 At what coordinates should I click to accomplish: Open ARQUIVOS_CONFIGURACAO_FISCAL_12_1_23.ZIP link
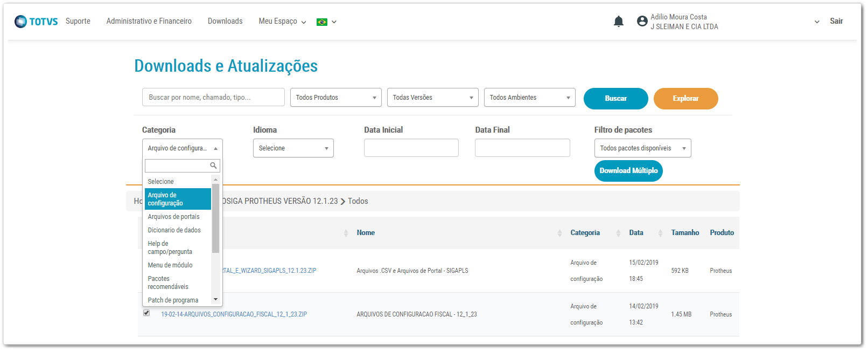(234, 314)
